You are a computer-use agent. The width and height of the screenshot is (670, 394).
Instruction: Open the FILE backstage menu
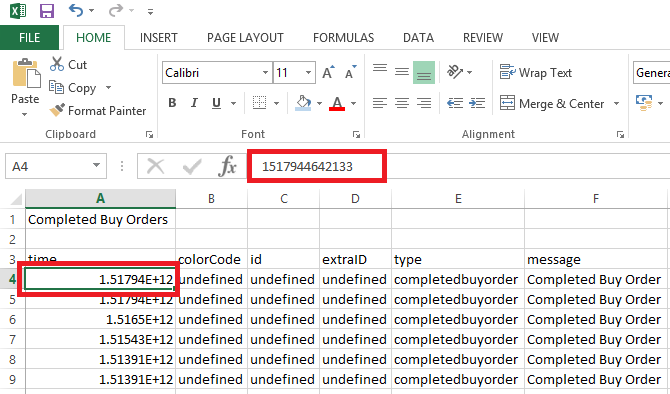tap(29, 38)
